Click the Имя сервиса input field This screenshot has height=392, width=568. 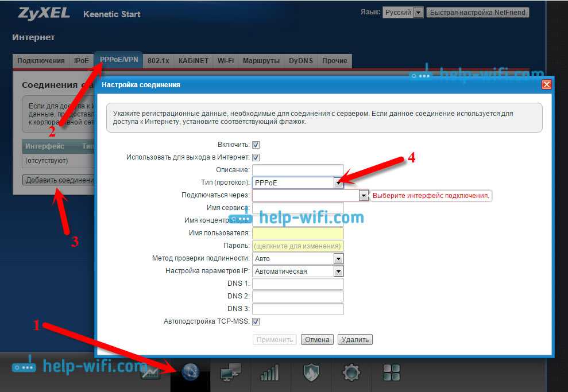tap(297, 208)
